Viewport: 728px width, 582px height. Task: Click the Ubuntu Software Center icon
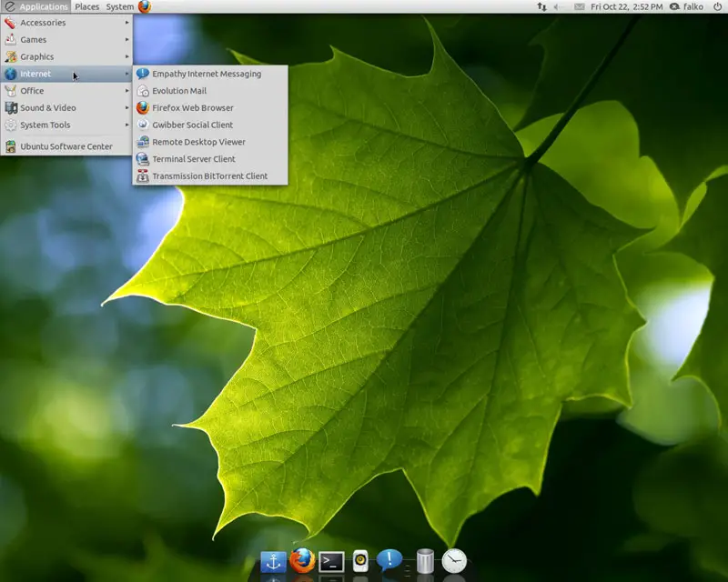pos(11,146)
